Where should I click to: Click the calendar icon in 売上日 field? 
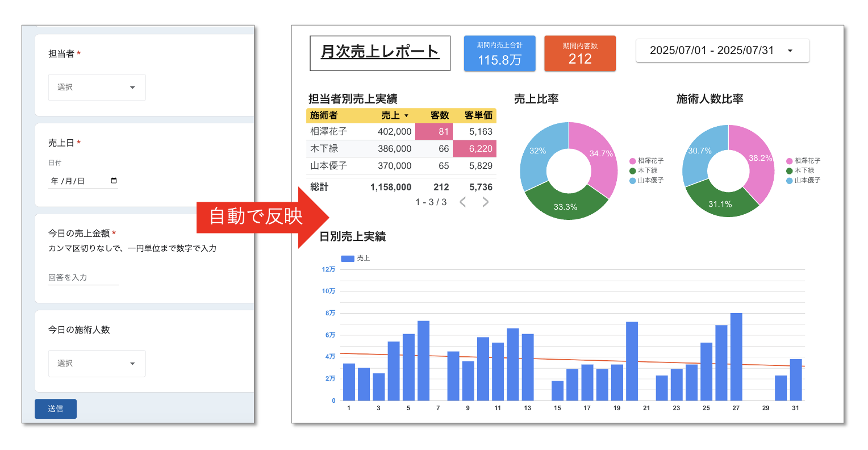[x=114, y=181]
